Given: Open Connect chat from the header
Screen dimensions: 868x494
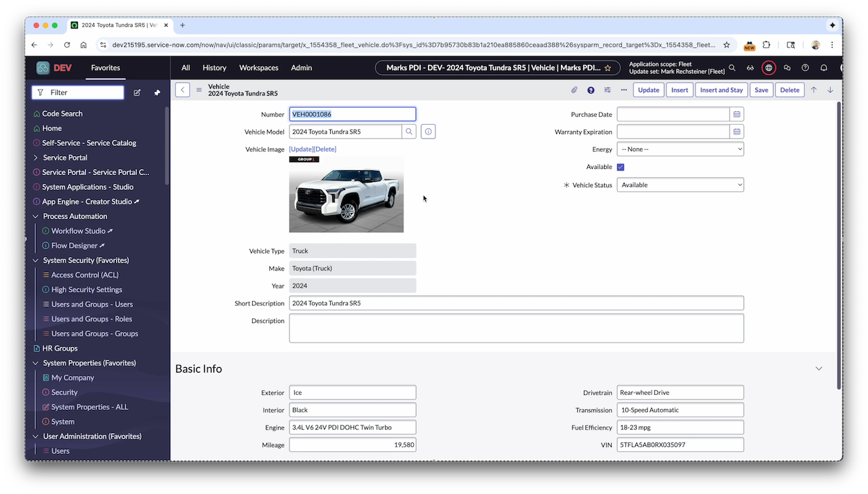Looking at the screenshot, I should click(x=787, y=67).
